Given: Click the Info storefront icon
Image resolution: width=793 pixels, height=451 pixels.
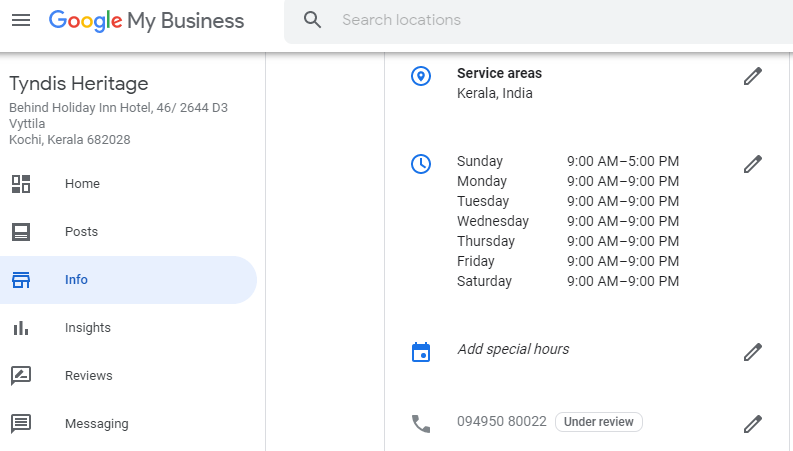Looking at the screenshot, I should point(21,280).
